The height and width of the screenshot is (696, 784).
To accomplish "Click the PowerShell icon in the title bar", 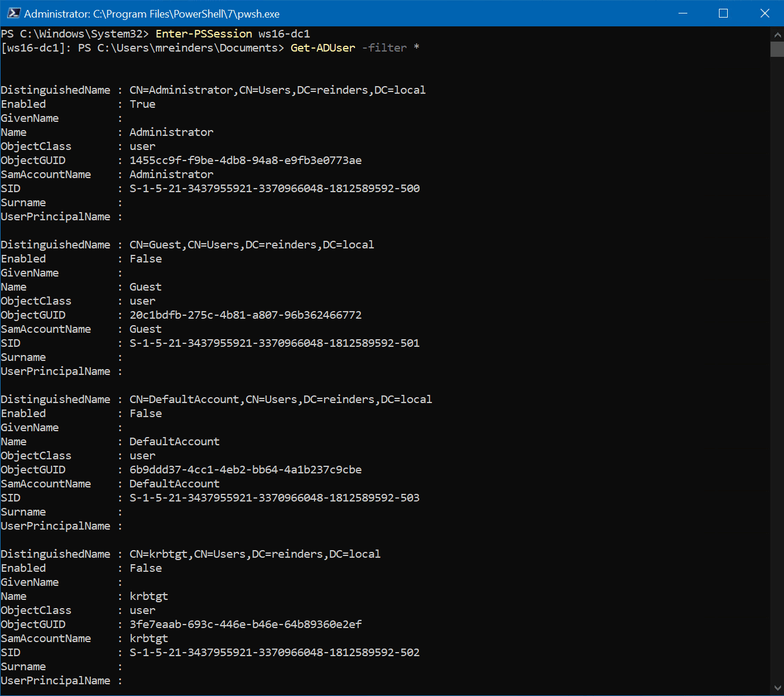I will [x=14, y=13].
